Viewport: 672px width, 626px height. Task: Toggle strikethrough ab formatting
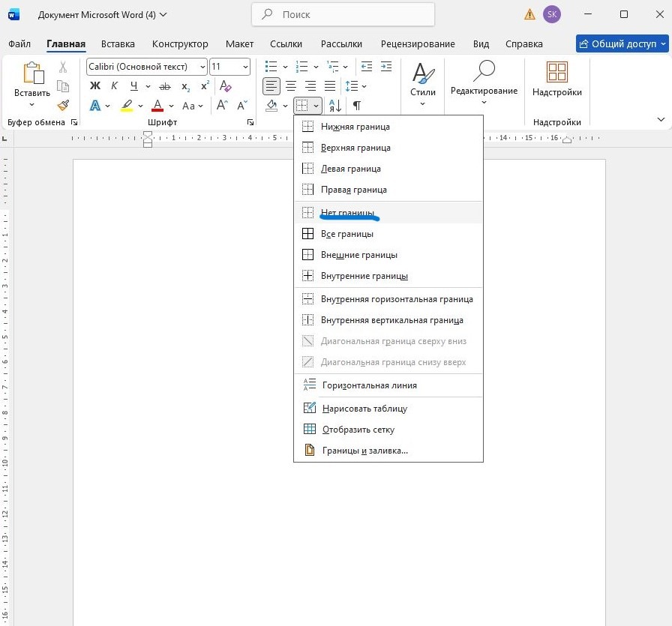(x=165, y=86)
